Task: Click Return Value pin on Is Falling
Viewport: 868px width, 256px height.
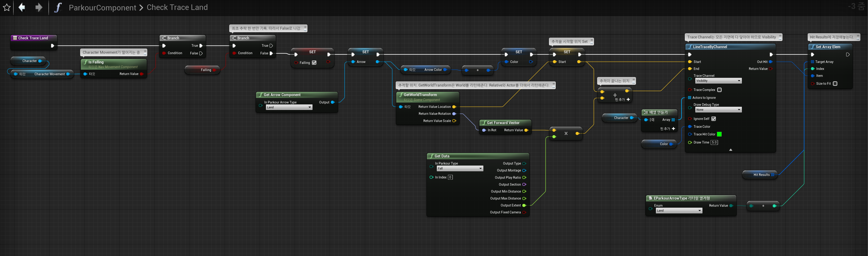Action: 141,74
